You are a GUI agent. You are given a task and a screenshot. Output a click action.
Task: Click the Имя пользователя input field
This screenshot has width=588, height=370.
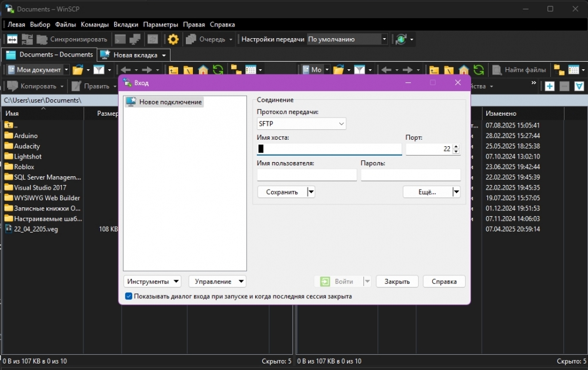tap(307, 175)
